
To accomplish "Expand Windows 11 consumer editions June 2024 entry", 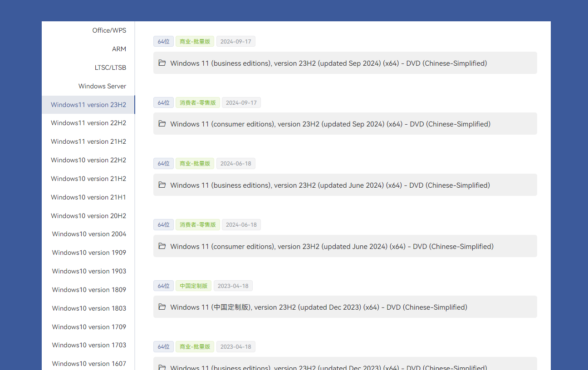I will point(345,246).
